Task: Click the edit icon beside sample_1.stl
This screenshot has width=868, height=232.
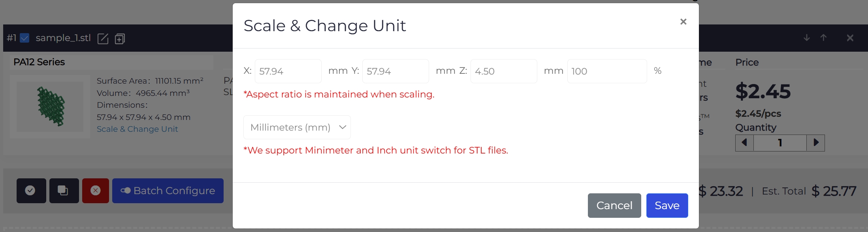Action: click(x=103, y=39)
